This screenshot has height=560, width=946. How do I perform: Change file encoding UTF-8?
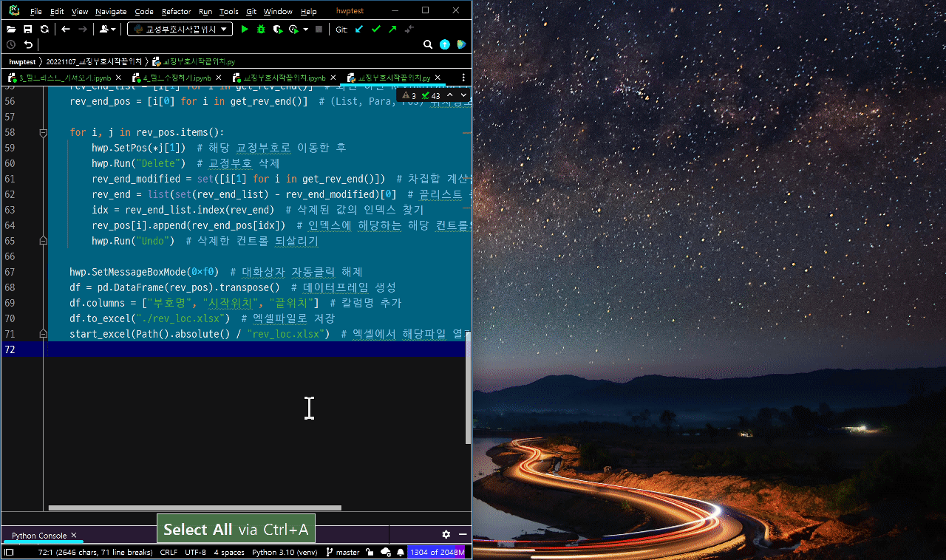coord(195,552)
